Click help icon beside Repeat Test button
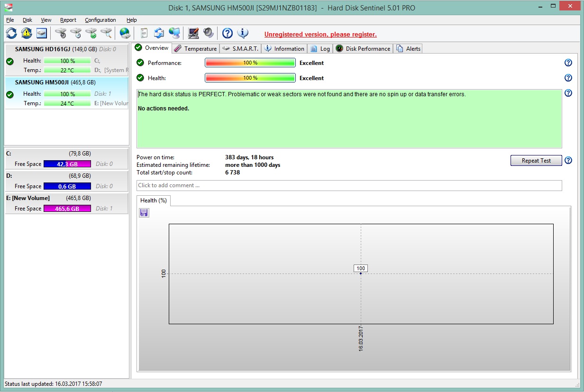 568,161
